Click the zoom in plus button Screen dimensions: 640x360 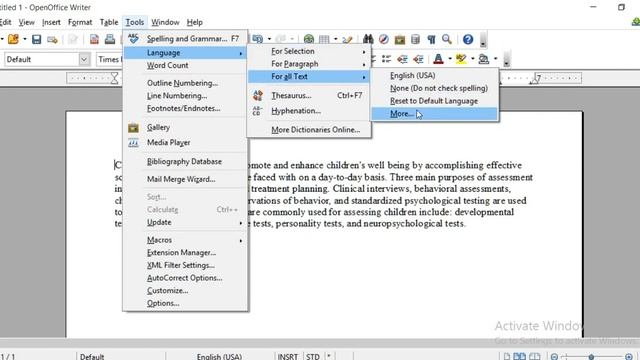629,357
